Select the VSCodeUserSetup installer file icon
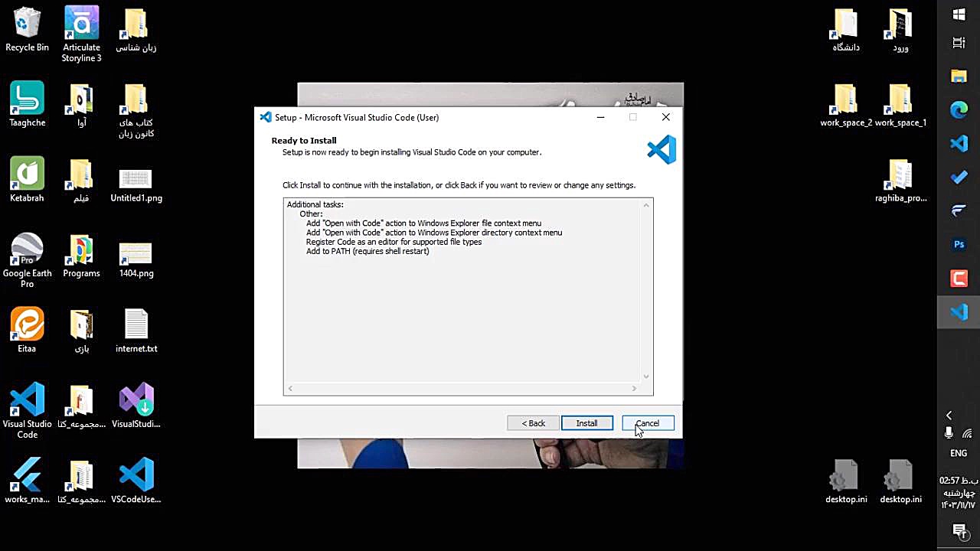Screen dimensions: 980x551 click(x=136, y=481)
